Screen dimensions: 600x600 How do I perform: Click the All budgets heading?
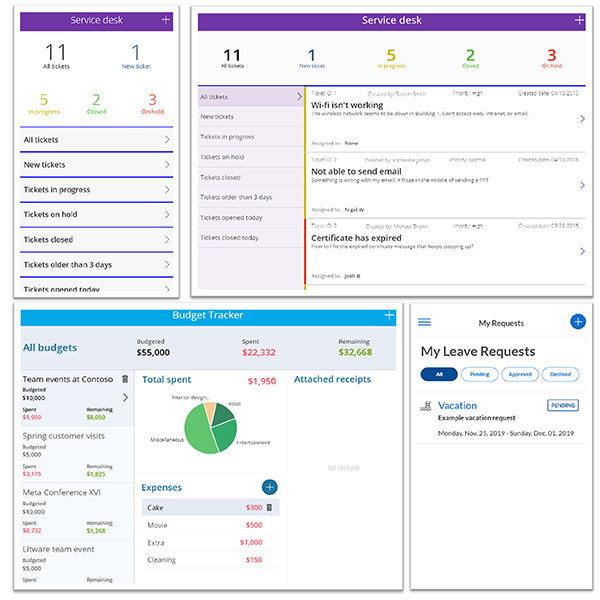(x=50, y=347)
